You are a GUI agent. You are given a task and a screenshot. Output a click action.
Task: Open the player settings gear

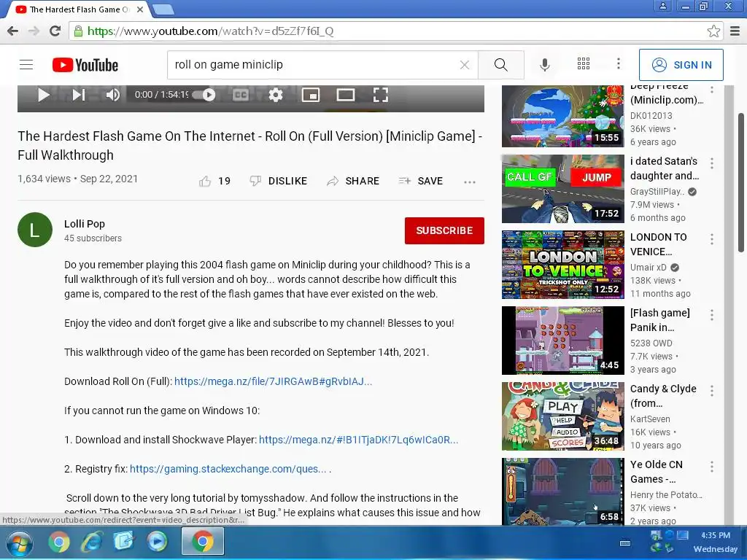pyautogui.click(x=275, y=95)
